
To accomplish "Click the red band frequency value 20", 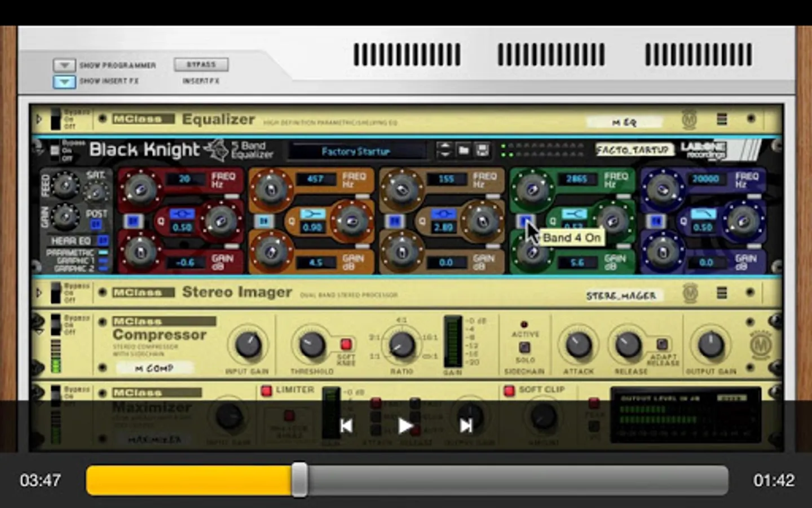I will (185, 179).
